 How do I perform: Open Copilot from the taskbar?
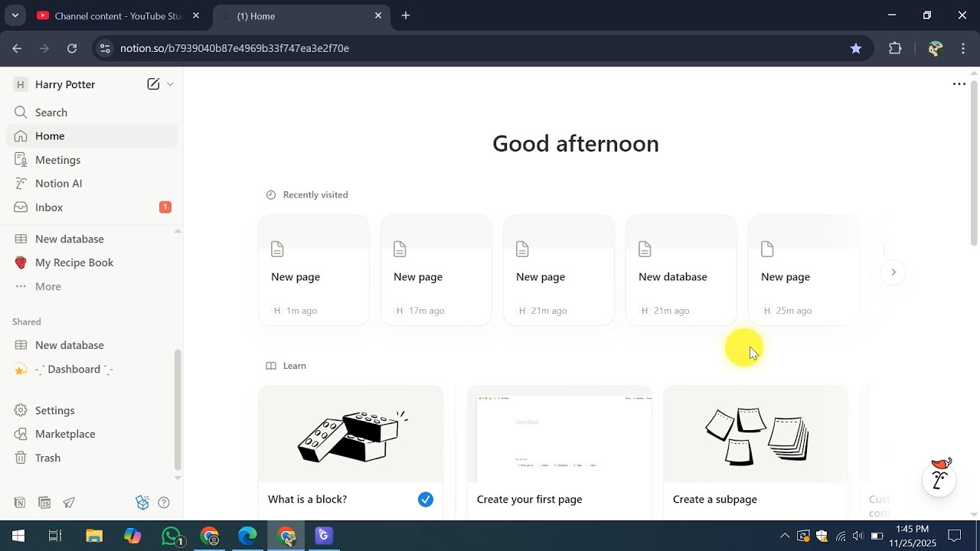(x=132, y=536)
